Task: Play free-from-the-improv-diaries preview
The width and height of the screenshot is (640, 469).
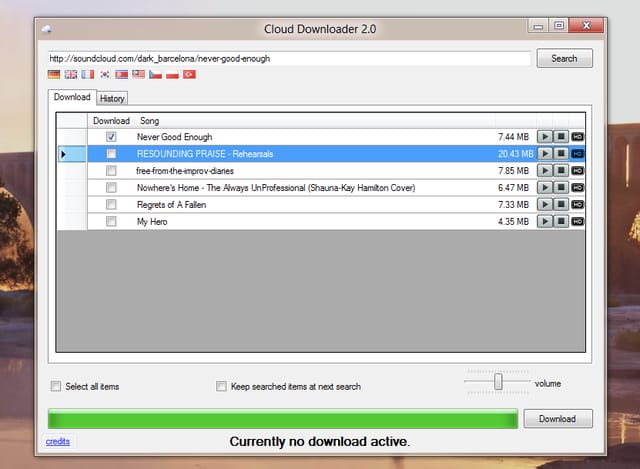Action: point(544,171)
